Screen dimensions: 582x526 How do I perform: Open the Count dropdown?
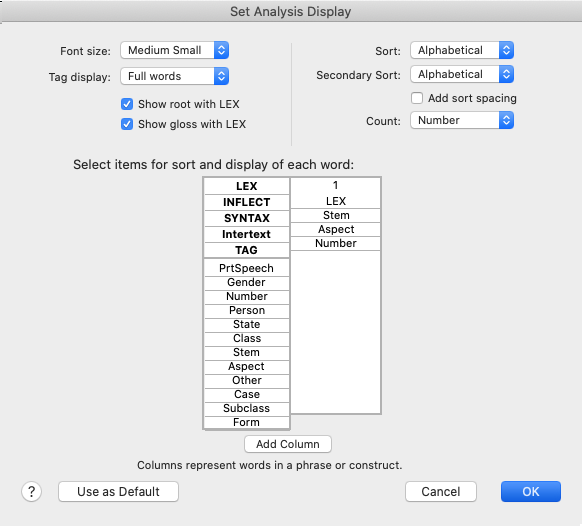[462, 120]
